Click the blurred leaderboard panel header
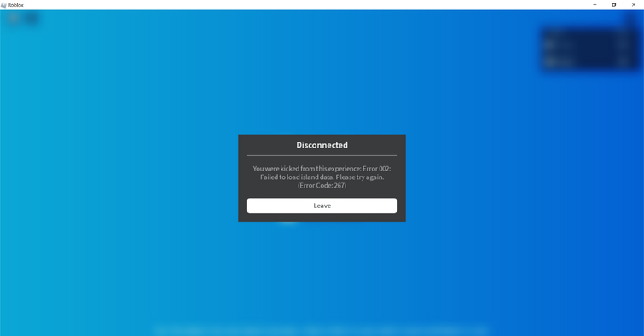The image size is (644, 336). [x=589, y=33]
